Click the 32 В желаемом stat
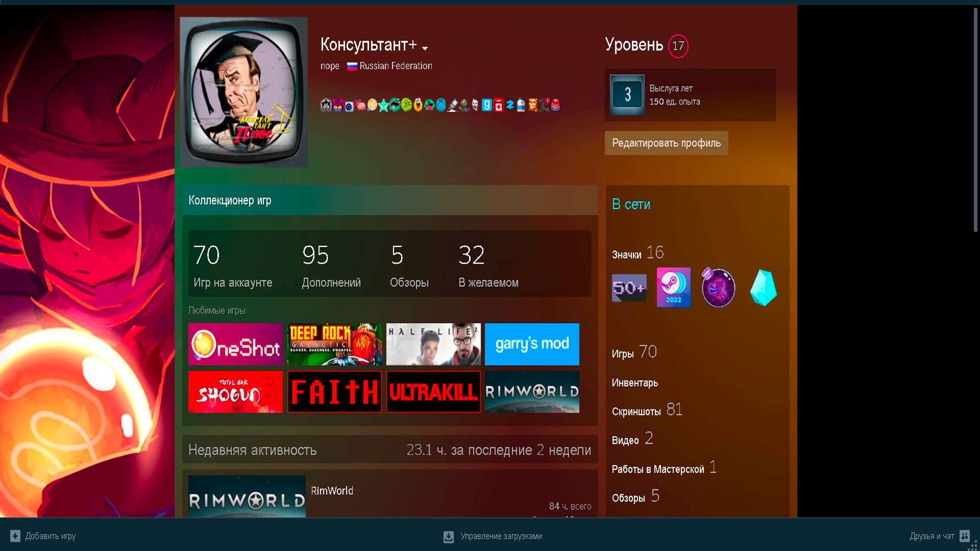 pyautogui.click(x=488, y=266)
